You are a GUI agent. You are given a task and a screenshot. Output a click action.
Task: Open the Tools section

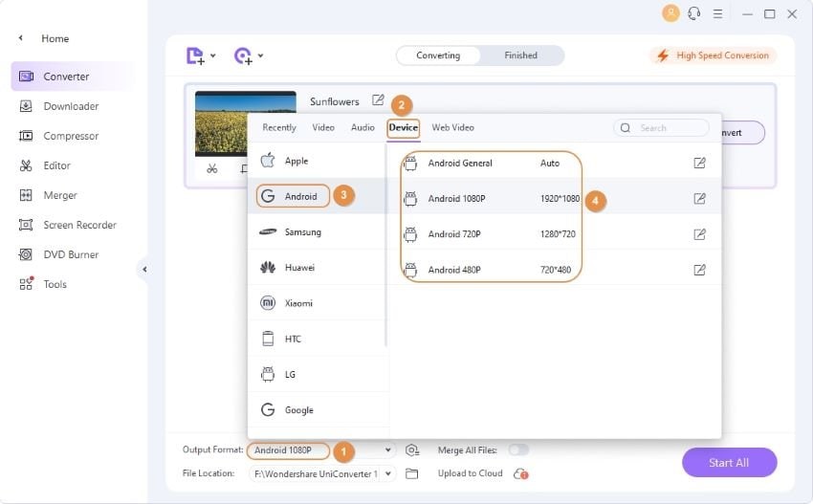pos(43,284)
